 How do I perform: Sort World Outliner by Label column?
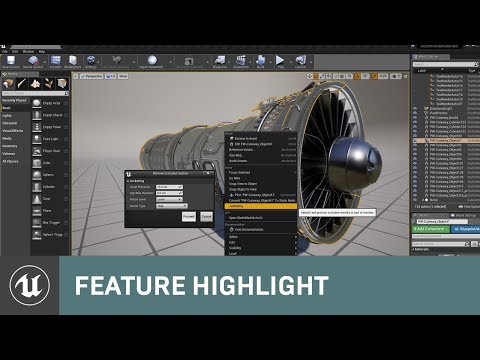(422, 71)
